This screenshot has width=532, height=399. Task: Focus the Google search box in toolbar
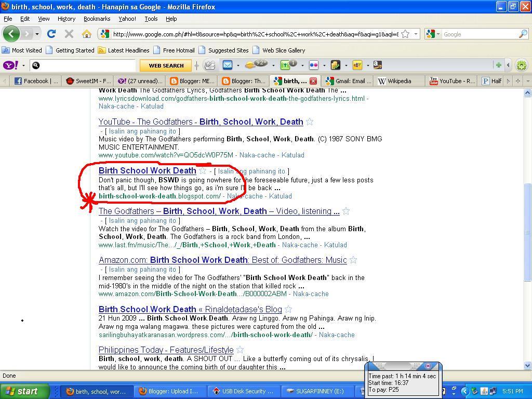480,34
